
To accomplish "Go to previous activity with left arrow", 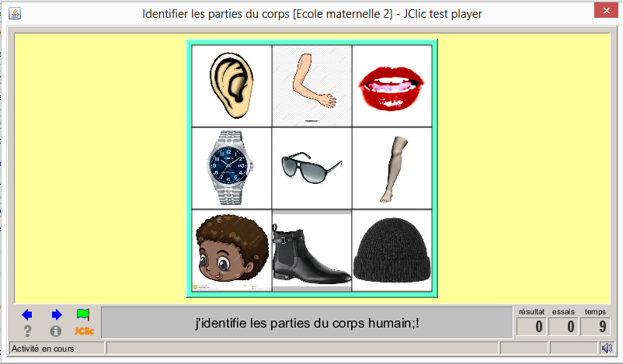I will 27,315.
